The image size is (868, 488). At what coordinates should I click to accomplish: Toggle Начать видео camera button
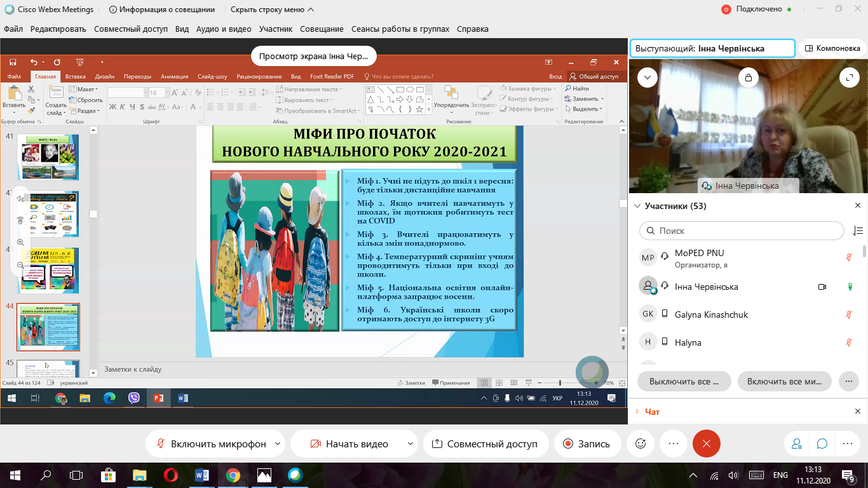click(349, 444)
